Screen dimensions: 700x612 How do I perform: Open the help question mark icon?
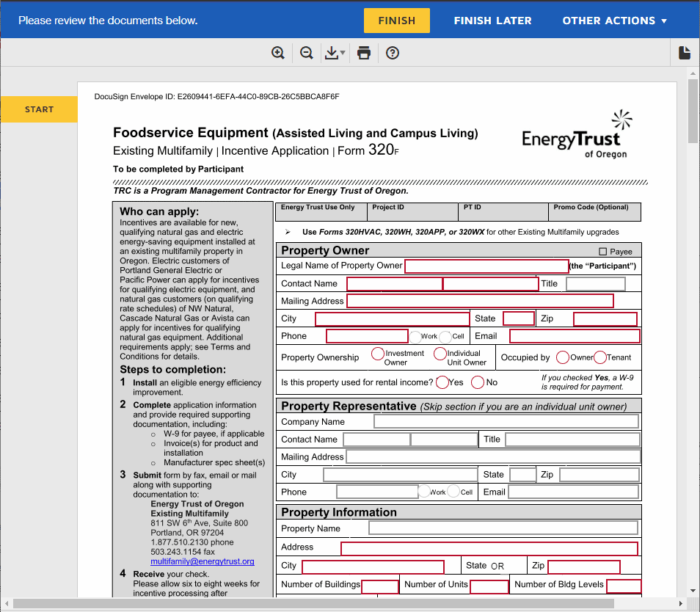(393, 53)
